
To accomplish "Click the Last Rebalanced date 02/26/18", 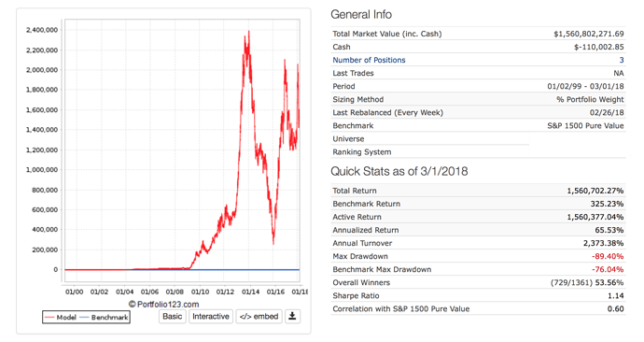I will coord(607,113).
